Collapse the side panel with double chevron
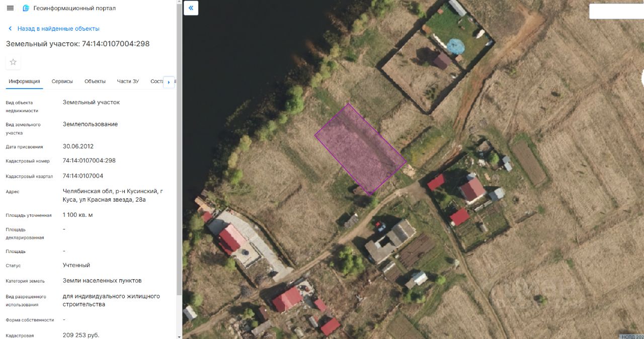Viewport: 644px width, 339px height. (191, 8)
